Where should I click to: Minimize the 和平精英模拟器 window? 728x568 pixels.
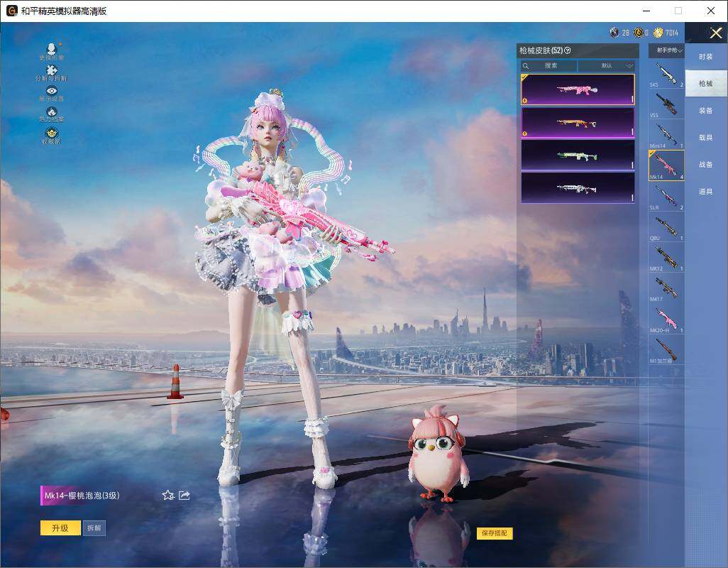pyautogui.click(x=646, y=11)
